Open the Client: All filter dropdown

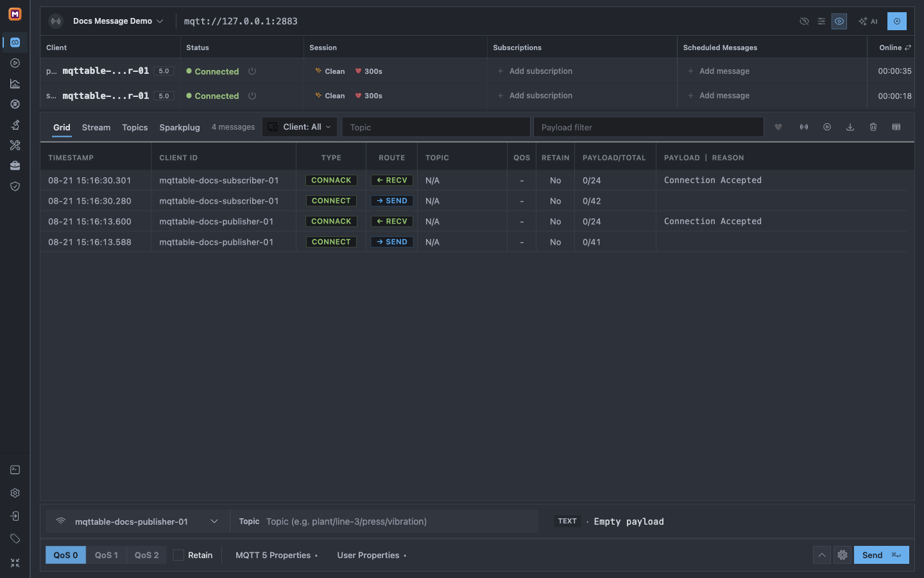click(x=300, y=127)
